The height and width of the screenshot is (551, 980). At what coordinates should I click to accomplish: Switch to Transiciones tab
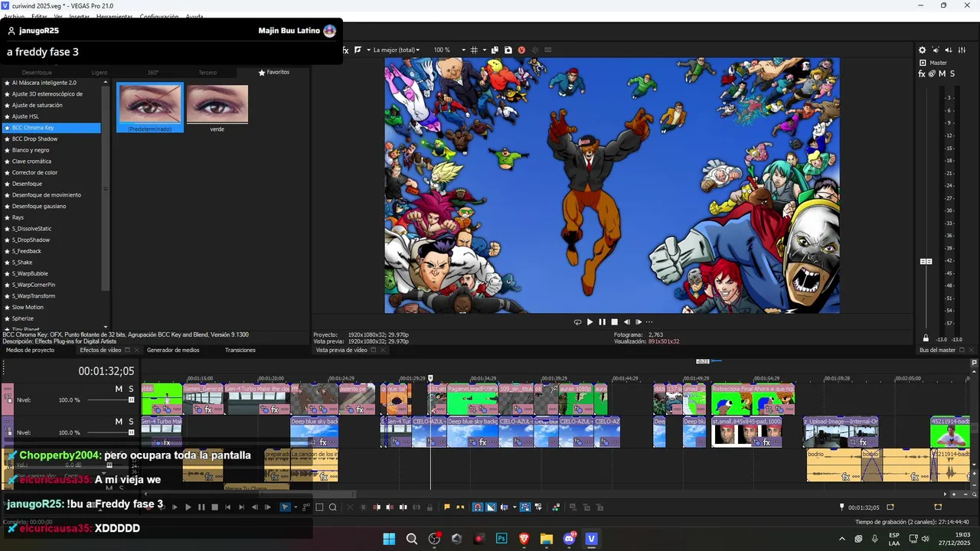[240, 350]
